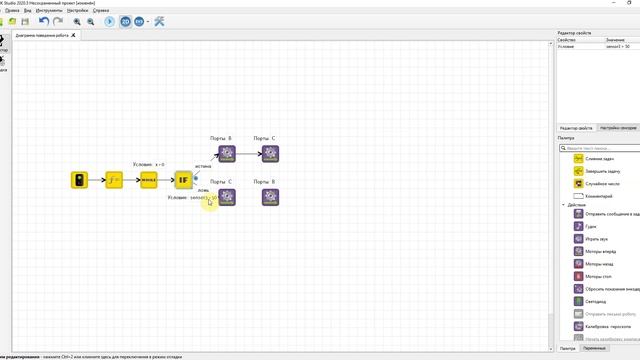Click the green open project icon
Image resolution: width=640 pixels, height=360 pixels.
point(12,22)
